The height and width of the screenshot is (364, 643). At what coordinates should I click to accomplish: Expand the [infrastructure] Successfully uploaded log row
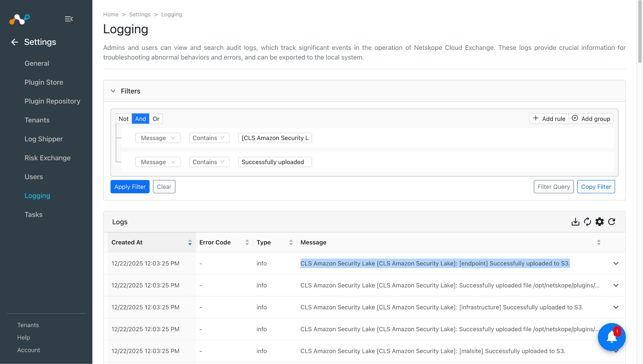click(x=616, y=308)
